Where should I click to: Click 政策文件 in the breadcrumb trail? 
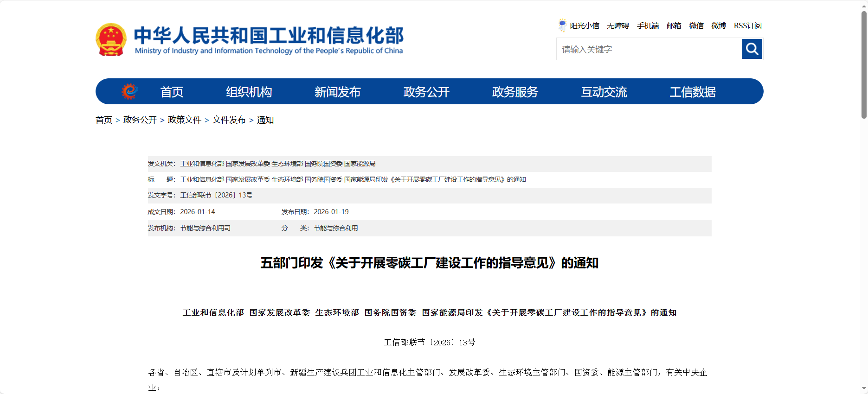point(185,120)
